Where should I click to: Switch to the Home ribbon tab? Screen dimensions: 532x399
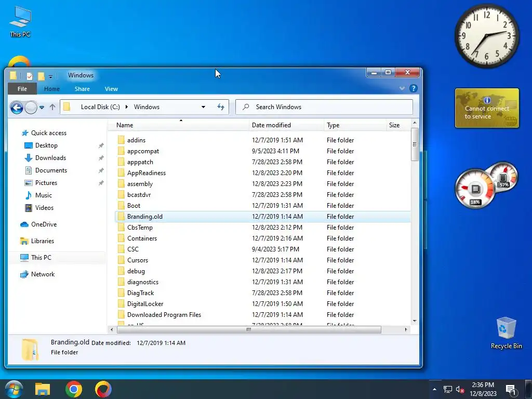(52, 88)
